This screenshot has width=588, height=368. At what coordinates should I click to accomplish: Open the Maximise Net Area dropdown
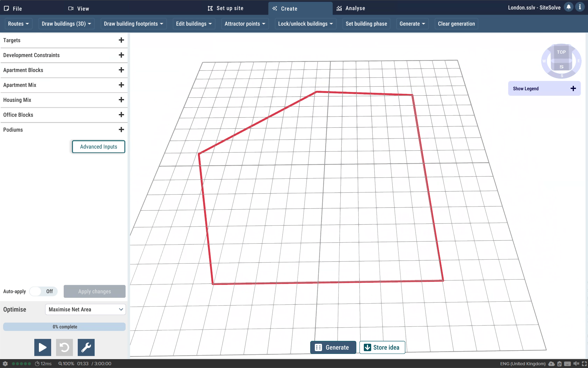click(85, 309)
